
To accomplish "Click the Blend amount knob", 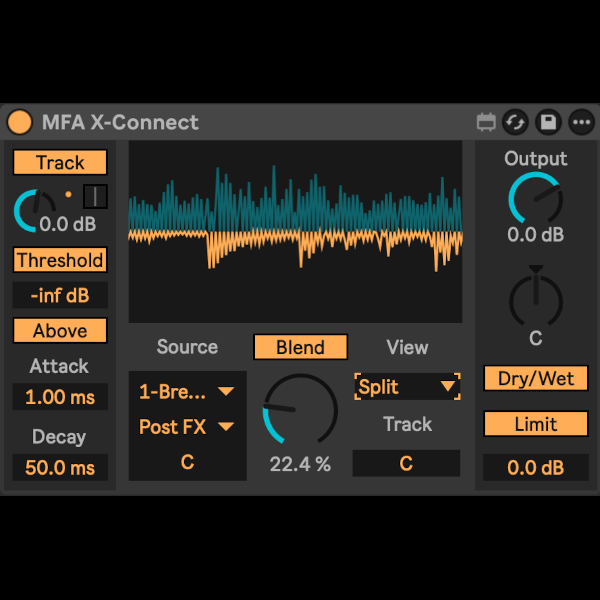I will point(299,411).
